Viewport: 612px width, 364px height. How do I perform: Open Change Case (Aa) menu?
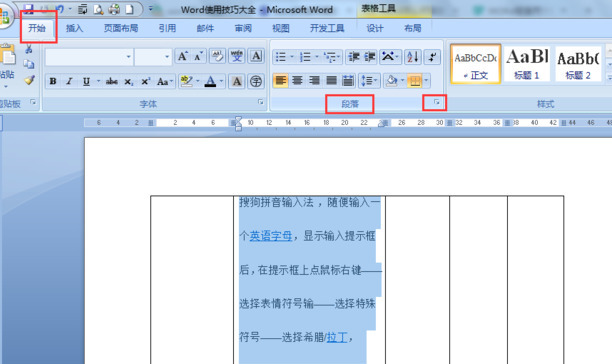coord(164,81)
